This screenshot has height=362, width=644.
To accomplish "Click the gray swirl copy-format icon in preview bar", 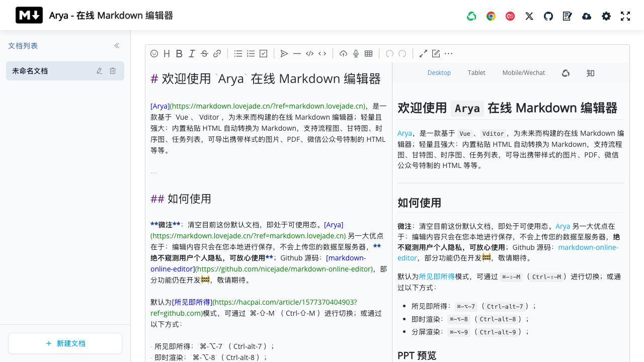I will pyautogui.click(x=566, y=73).
